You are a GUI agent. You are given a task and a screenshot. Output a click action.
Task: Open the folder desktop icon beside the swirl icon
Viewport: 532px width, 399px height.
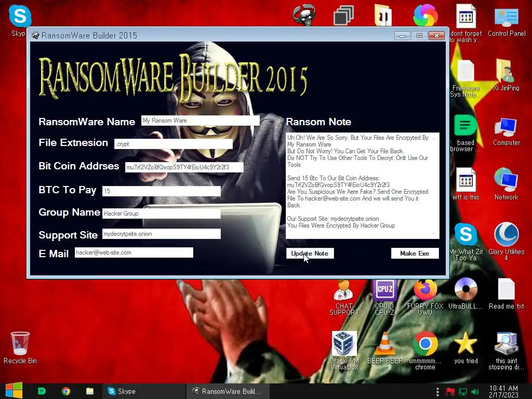pyautogui.click(x=383, y=15)
